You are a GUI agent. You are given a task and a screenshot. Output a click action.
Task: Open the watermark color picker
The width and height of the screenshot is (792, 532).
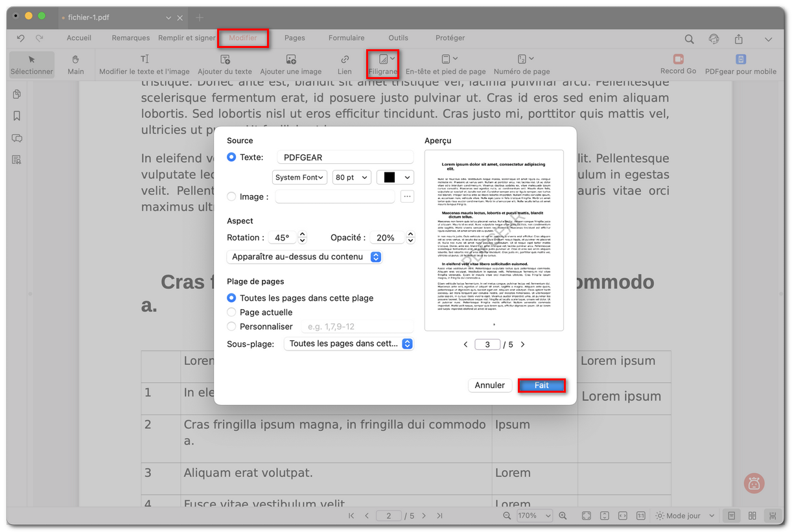(395, 176)
